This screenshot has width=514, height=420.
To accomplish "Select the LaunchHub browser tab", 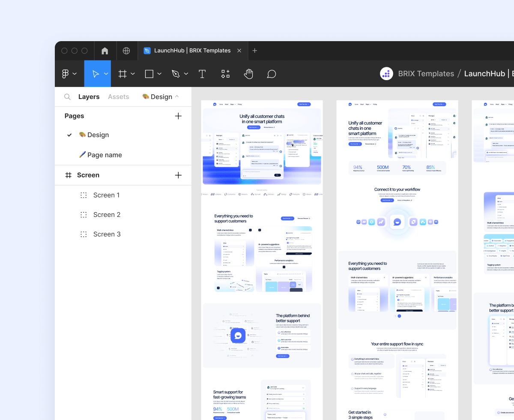I will point(188,51).
